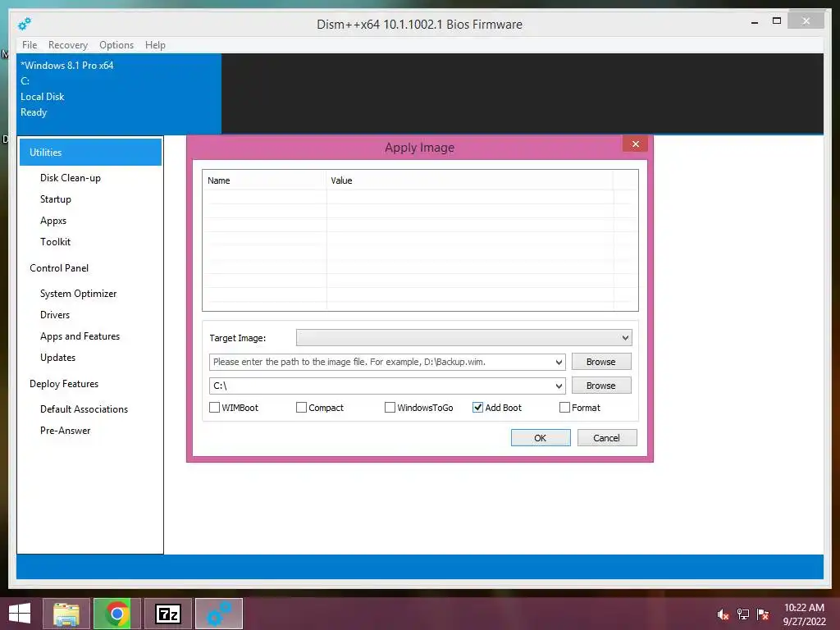Enable the Compact checkbox
Screen dimensions: 840x630
[x=302, y=408]
